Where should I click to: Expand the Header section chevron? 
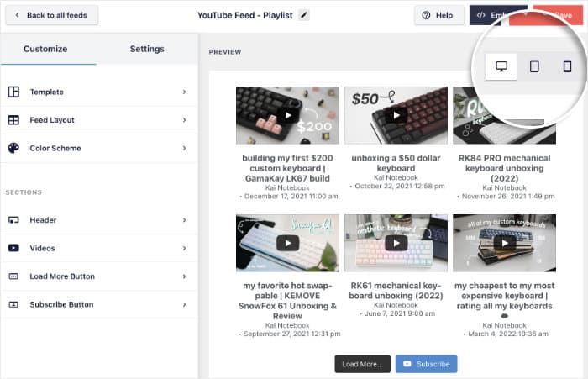coord(184,220)
